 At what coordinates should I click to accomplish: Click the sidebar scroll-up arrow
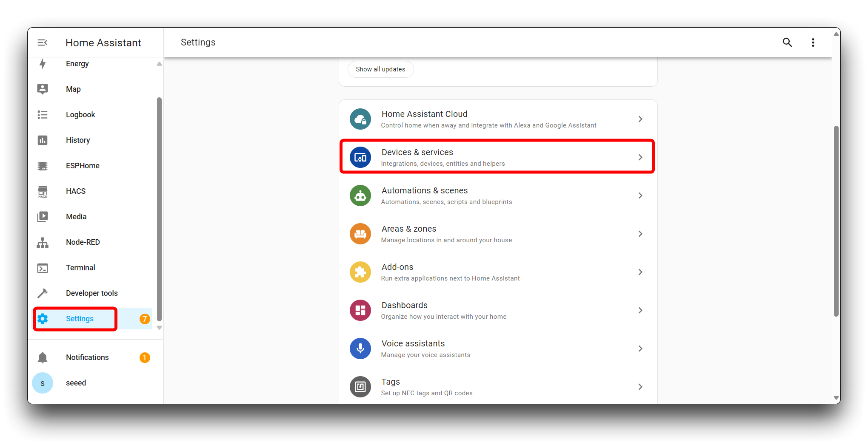pyautogui.click(x=159, y=64)
